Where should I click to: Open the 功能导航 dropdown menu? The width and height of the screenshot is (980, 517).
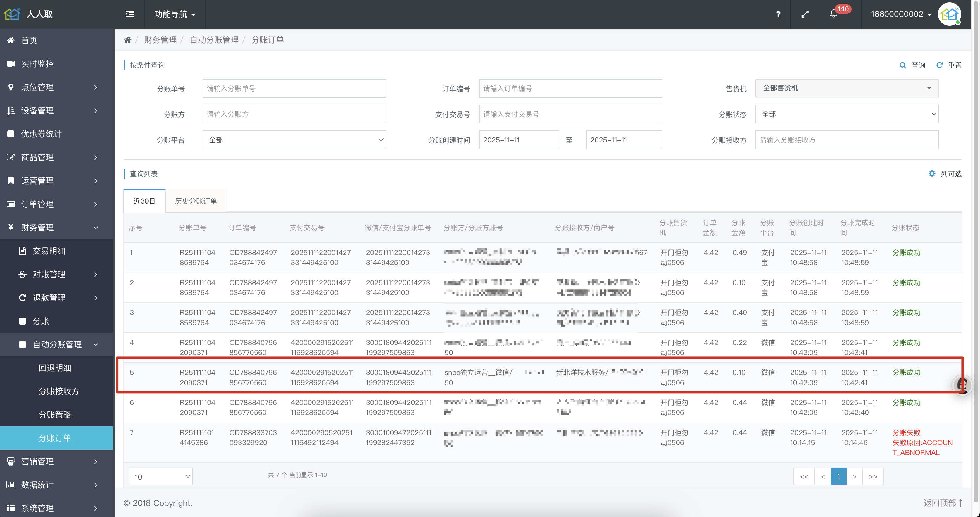175,14
